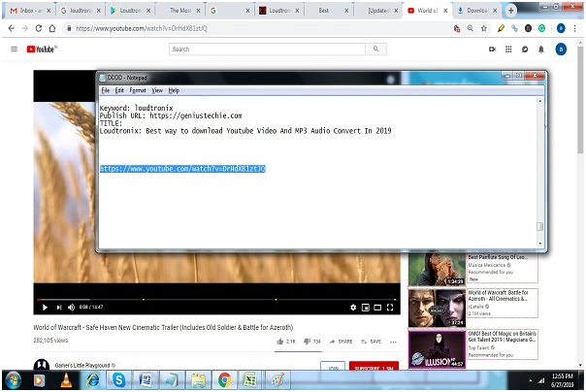Open the YouTube account avatar
This screenshot has width=586, height=392.
click(561, 49)
